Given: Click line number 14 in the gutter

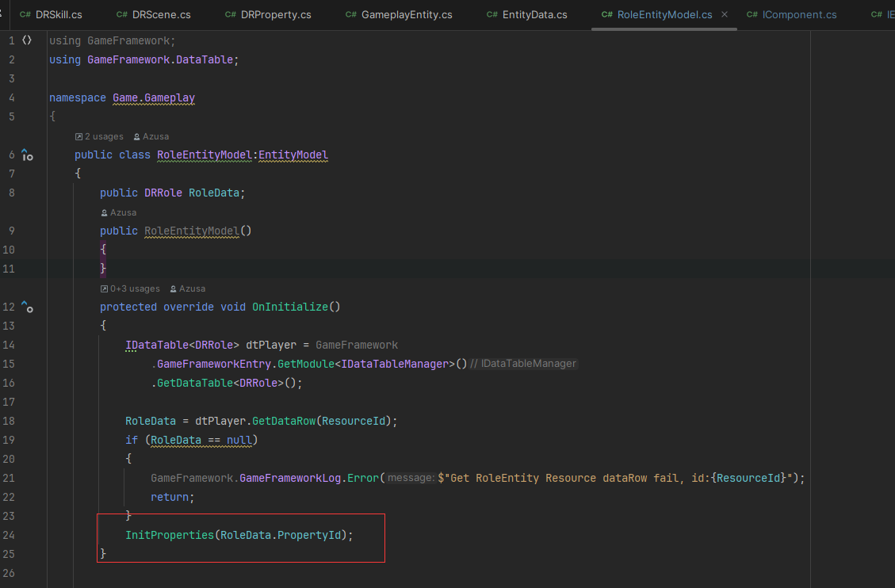Looking at the screenshot, I should pos(9,345).
